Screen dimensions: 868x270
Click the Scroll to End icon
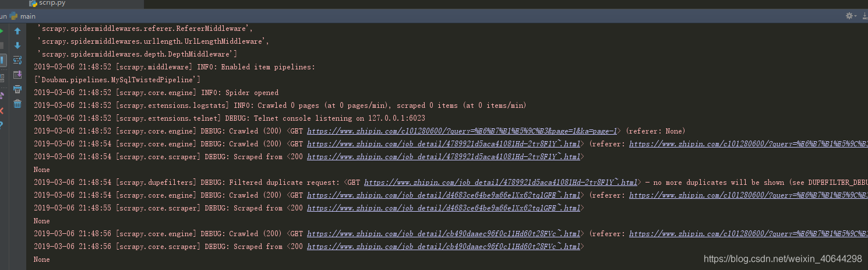pyautogui.click(x=17, y=75)
